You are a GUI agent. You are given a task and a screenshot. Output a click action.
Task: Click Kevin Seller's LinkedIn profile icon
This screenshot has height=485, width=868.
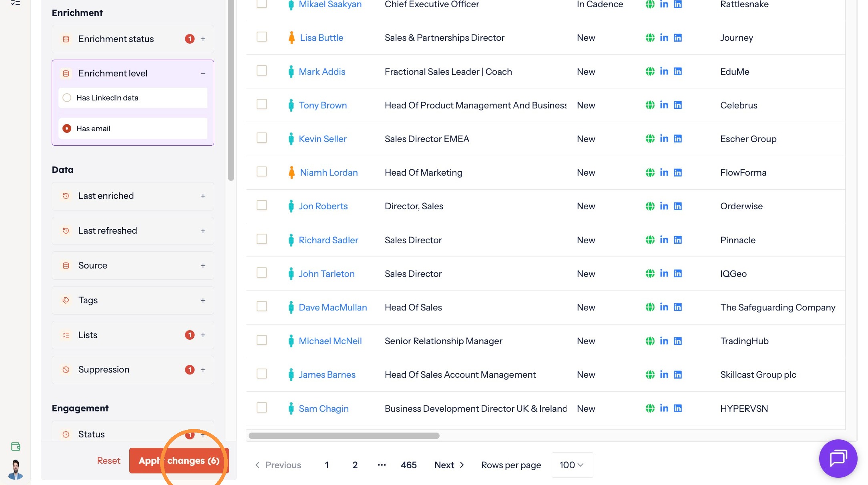pyautogui.click(x=664, y=138)
